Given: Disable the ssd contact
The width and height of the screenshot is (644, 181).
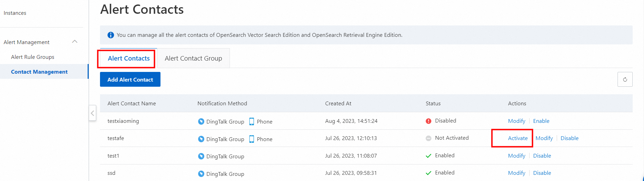Looking at the screenshot, I should 542,173.
